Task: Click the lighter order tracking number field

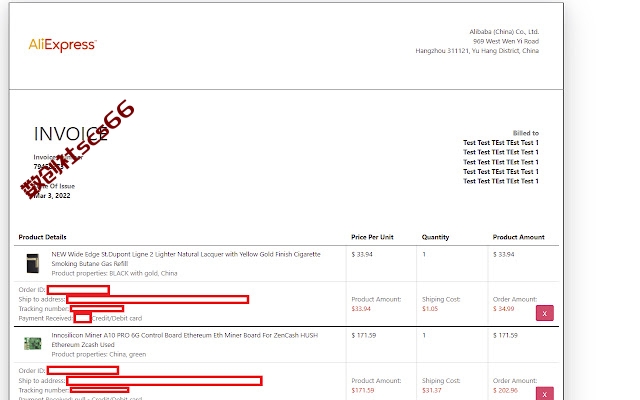Action: pos(97,309)
